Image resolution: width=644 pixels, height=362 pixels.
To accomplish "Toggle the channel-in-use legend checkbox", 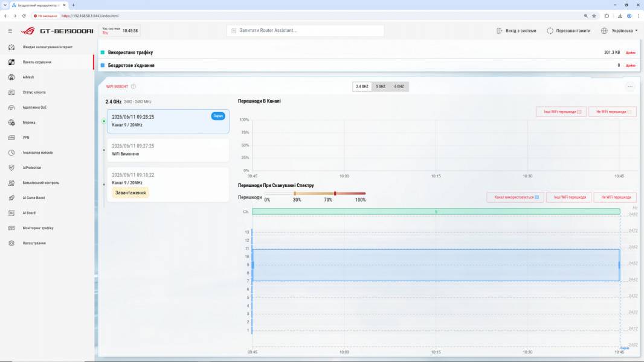I will [x=537, y=197].
